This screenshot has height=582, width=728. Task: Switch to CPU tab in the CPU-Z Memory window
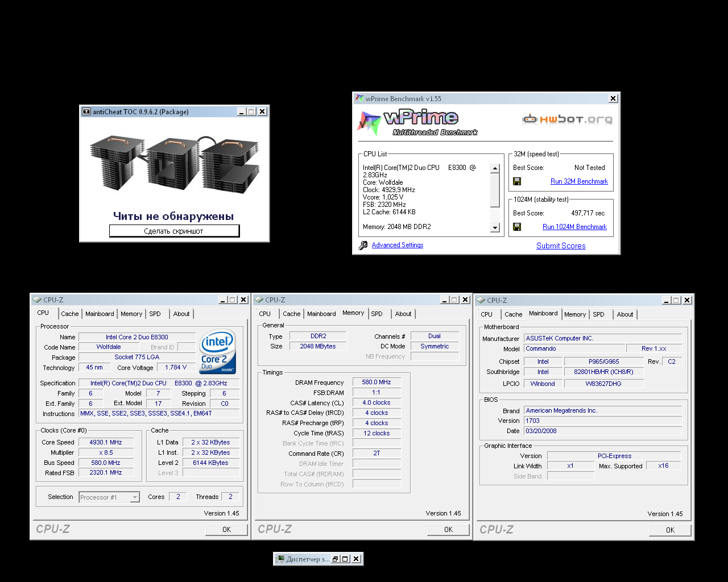coord(265,314)
